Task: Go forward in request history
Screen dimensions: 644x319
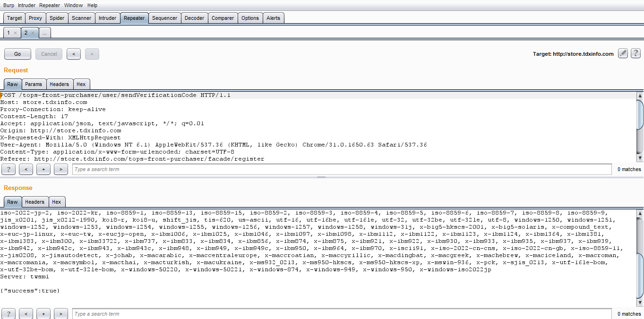Action: [92, 54]
